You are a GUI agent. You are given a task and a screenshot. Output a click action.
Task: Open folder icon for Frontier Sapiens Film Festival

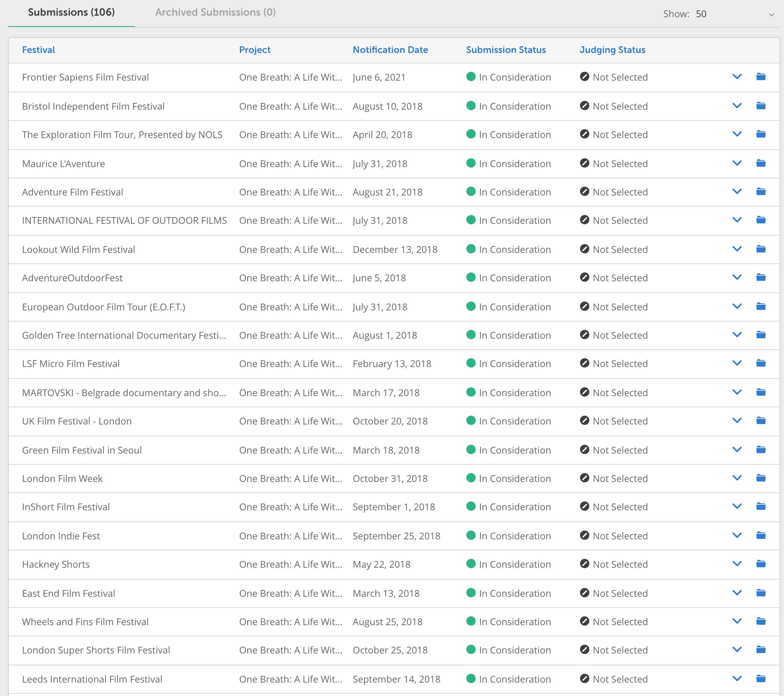tap(761, 77)
